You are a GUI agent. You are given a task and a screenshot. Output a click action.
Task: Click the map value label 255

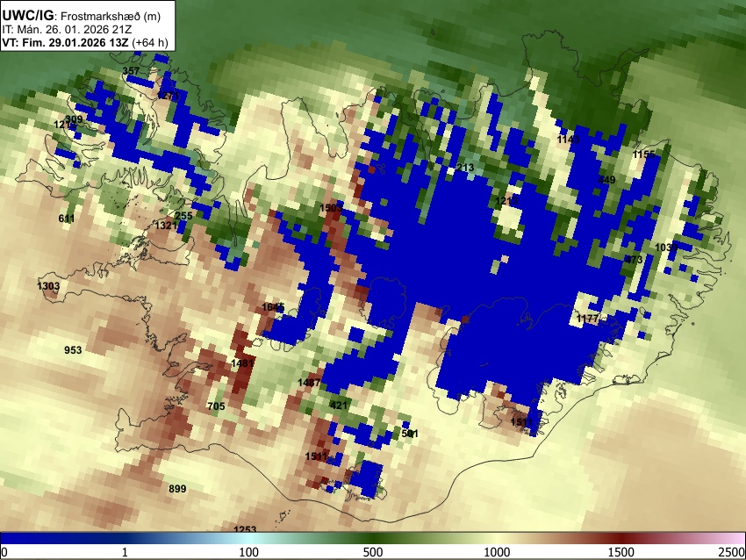[183, 216]
